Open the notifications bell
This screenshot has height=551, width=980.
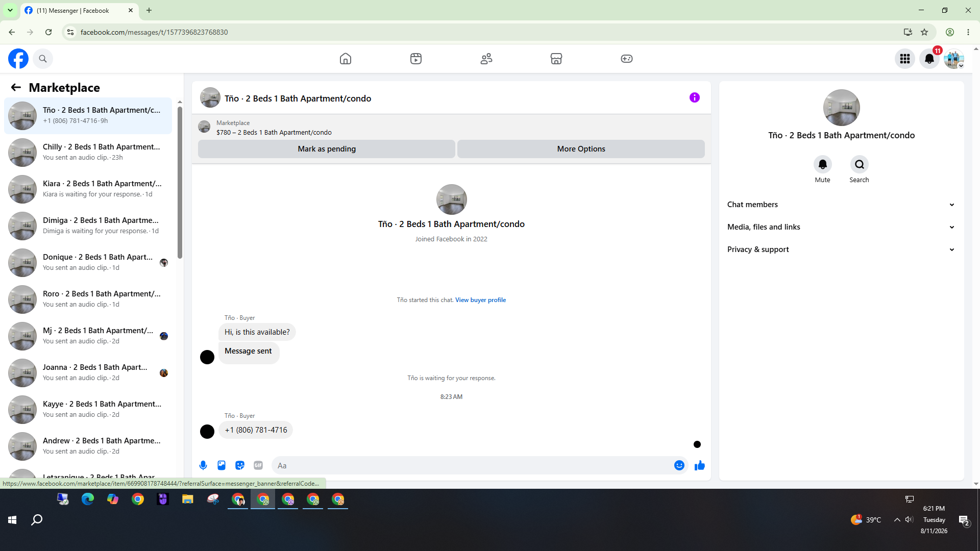click(929, 59)
